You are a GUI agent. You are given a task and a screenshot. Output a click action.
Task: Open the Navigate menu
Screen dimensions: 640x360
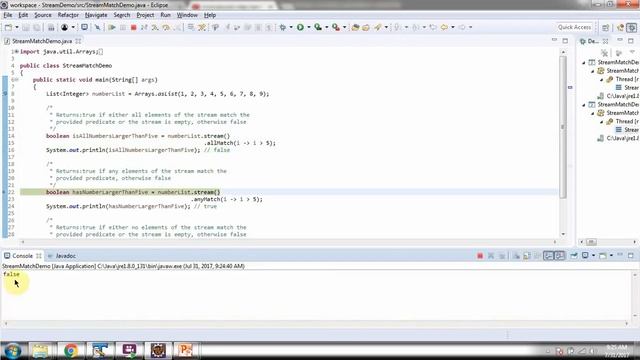coord(96,15)
